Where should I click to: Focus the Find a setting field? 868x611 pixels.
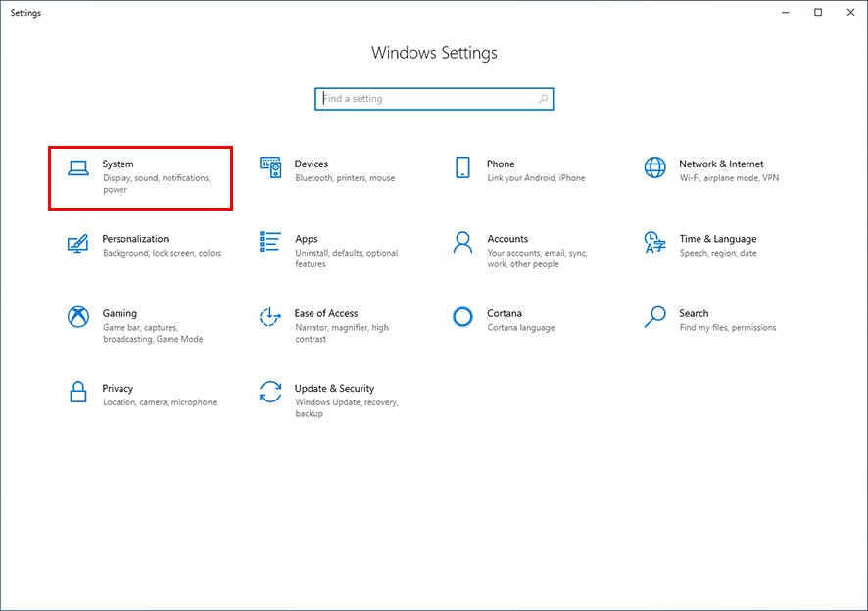click(x=434, y=99)
